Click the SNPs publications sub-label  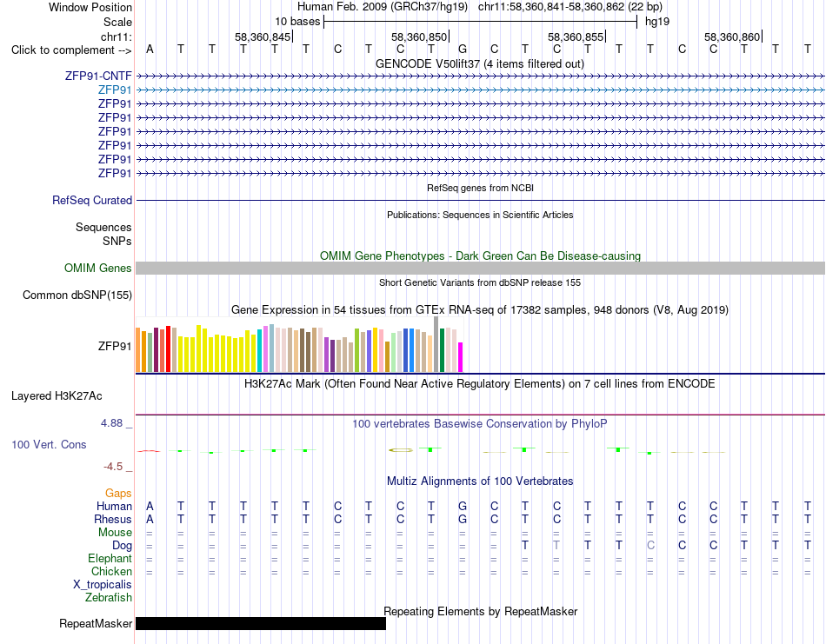coord(117,241)
